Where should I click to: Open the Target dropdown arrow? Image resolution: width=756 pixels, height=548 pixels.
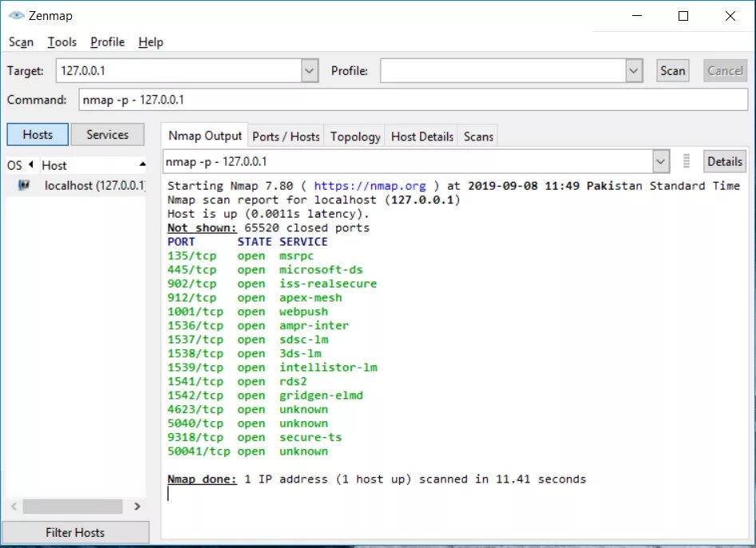pos(310,71)
